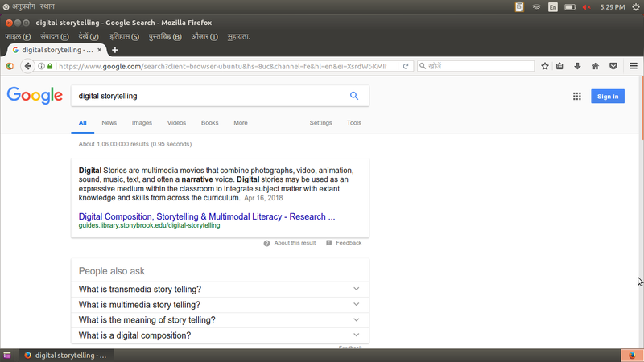Open the bookmarks list icon
Viewport: 644px width, 362px height.
tap(559, 66)
